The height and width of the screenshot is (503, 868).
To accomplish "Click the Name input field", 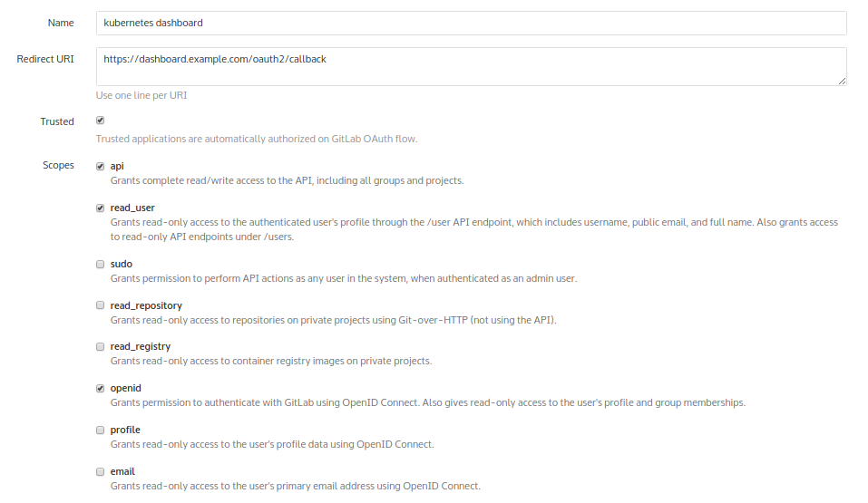I will [x=471, y=23].
